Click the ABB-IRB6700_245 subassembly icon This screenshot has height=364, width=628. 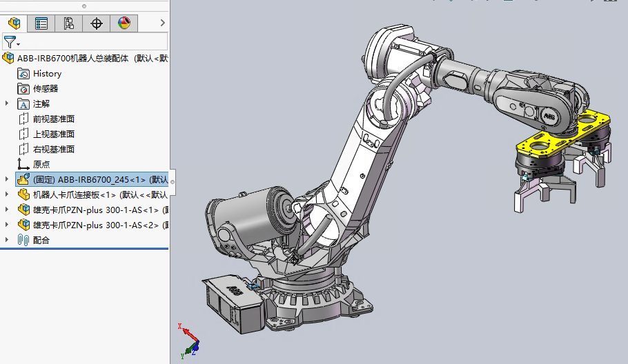(x=23, y=179)
